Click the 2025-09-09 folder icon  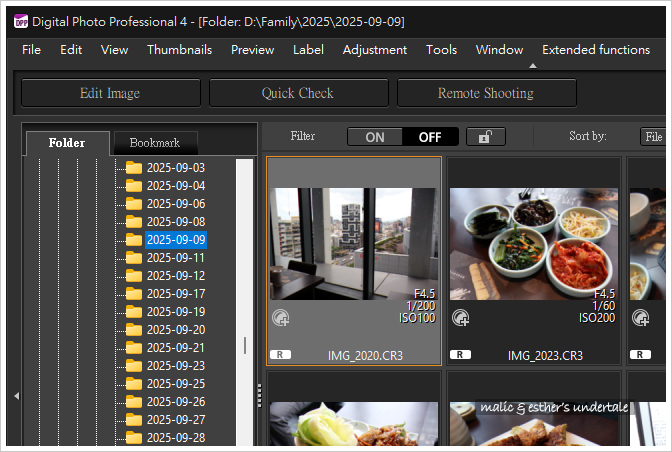click(x=134, y=239)
